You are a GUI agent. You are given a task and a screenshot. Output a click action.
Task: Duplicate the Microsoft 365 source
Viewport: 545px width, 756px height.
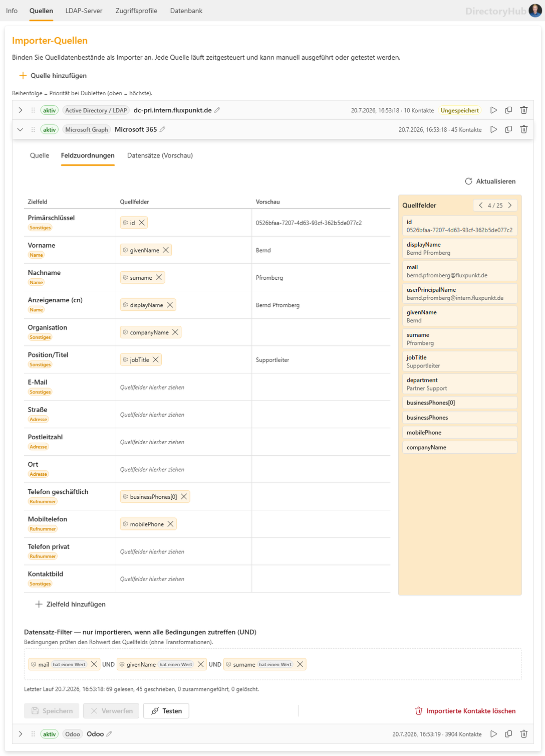[508, 129]
